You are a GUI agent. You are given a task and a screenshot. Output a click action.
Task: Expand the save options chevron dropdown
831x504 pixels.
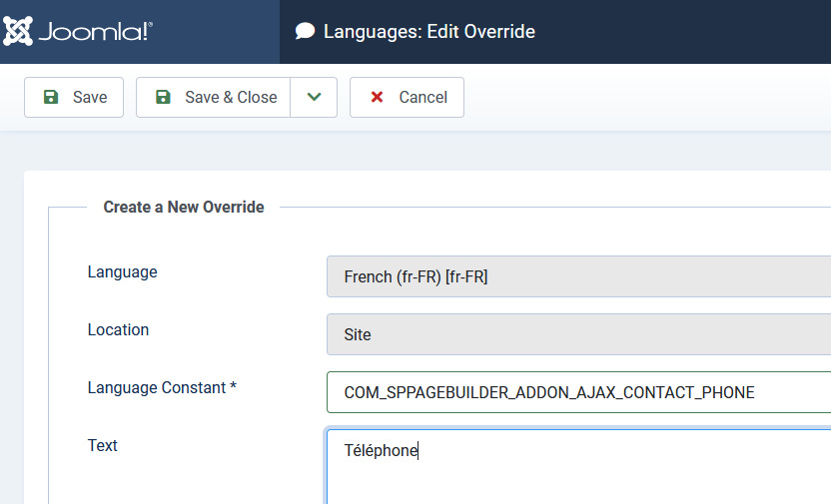(x=314, y=97)
